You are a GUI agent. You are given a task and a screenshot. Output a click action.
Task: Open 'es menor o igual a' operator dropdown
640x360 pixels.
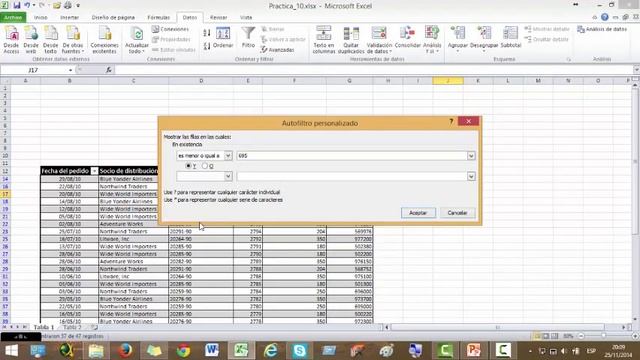tap(228, 156)
